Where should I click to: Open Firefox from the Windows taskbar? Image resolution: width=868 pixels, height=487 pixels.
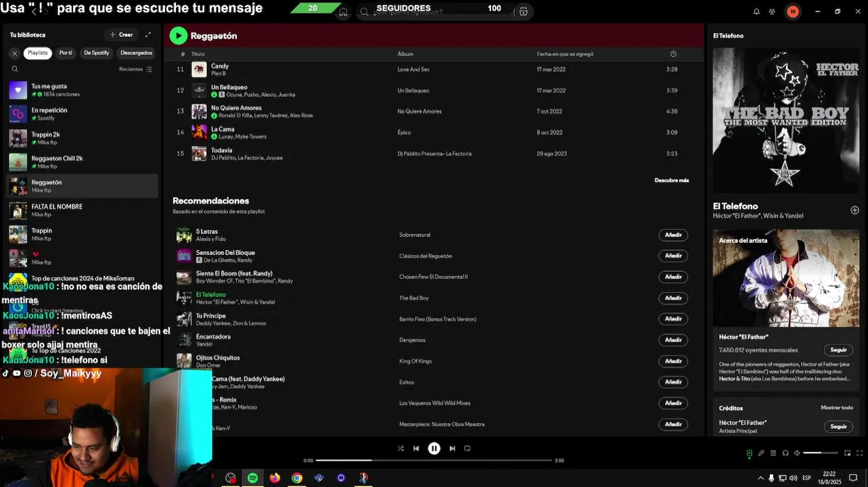coord(275,478)
